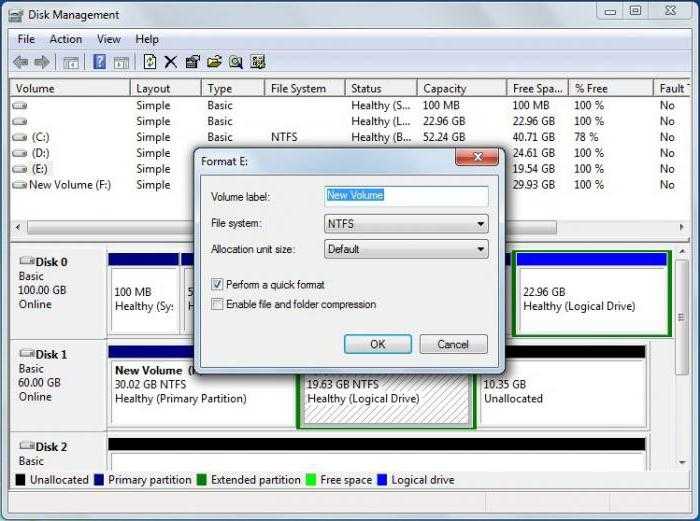Close the Format E: dialog
700x521 pixels.
pos(477,157)
